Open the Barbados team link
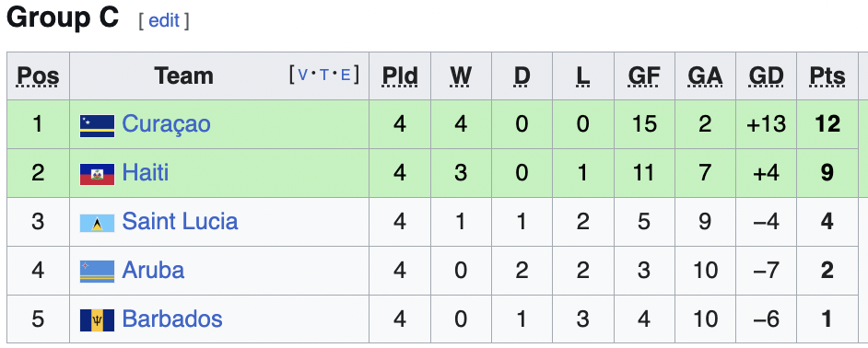 point(172,319)
